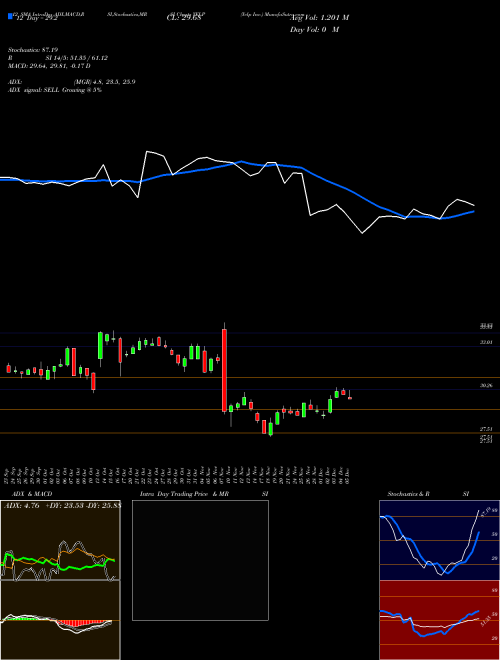Click the ADX '(MGR) 4.8, 23.5, 25.9' values
Screen dimensions: 500x660
pyautogui.click(x=104, y=82)
